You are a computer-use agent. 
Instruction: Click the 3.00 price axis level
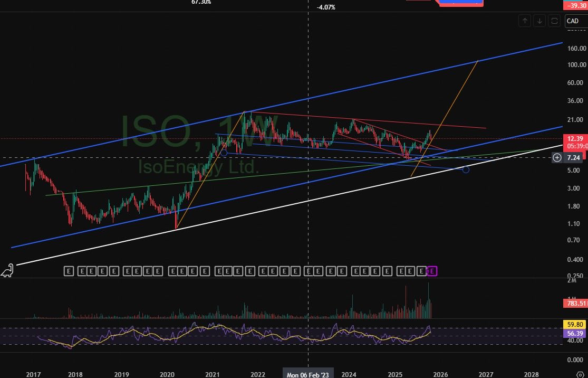click(x=574, y=188)
